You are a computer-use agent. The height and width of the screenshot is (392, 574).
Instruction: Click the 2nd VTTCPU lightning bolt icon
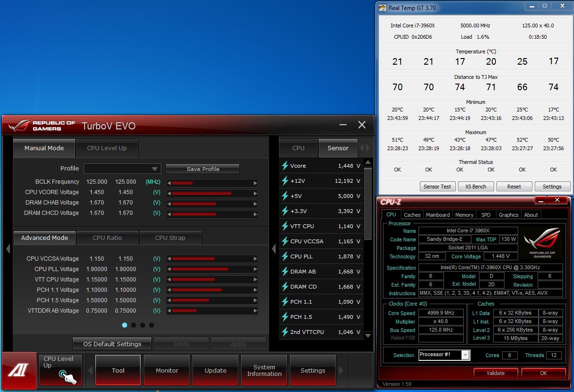tap(285, 332)
